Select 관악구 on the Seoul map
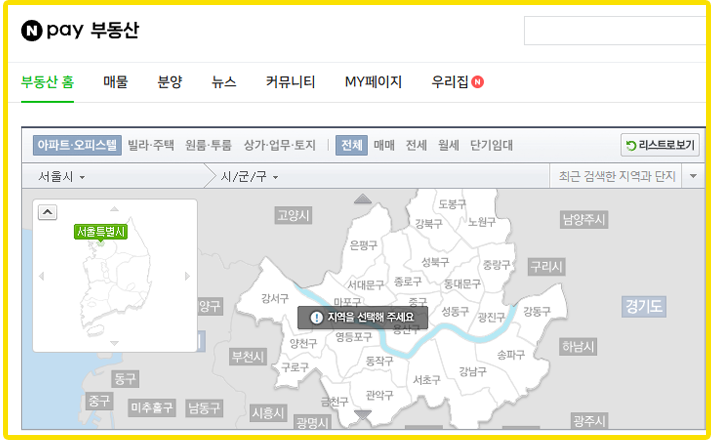 coord(379,395)
